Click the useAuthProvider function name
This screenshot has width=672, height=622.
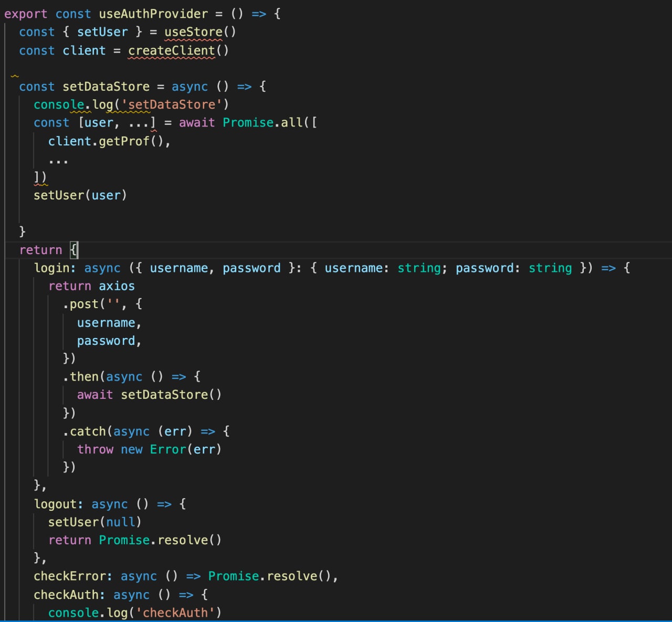(x=153, y=14)
